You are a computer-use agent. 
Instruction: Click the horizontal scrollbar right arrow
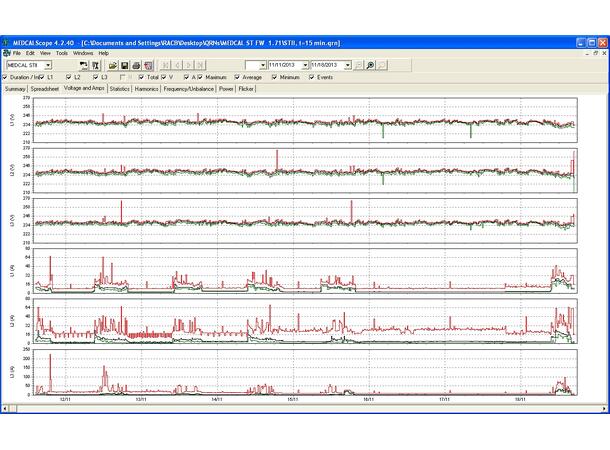tap(604, 409)
